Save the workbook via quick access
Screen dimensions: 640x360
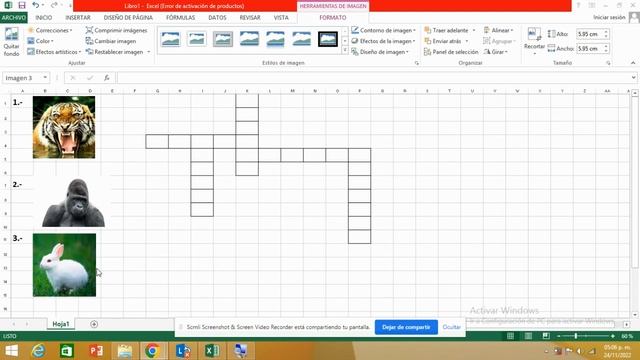(22, 5)
